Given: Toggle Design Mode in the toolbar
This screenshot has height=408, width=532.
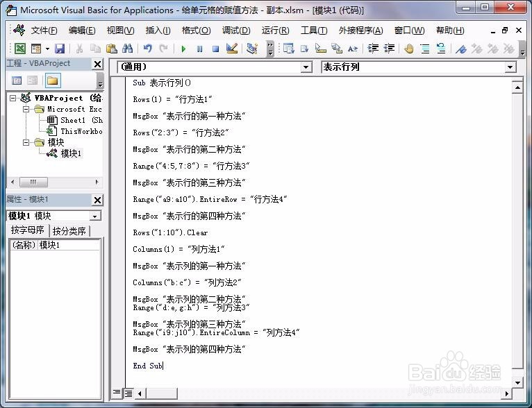Looking at the screenshot, I should tap(232, 49).
